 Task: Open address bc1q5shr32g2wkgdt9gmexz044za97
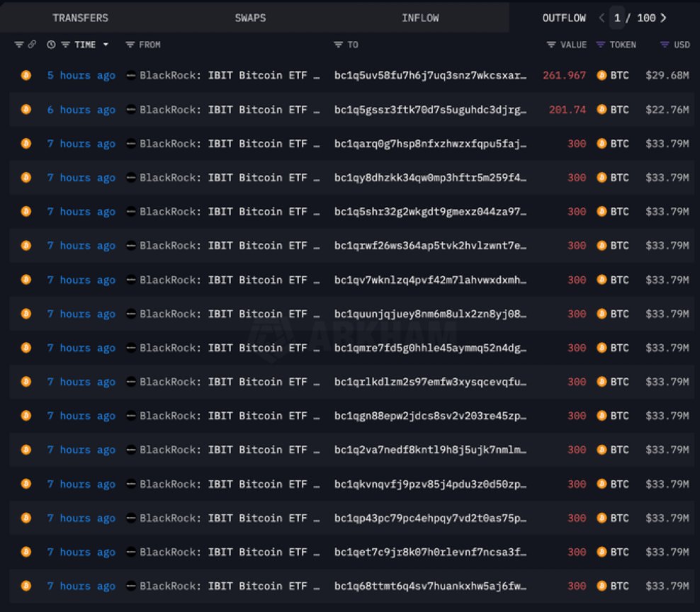pos(430,212)
